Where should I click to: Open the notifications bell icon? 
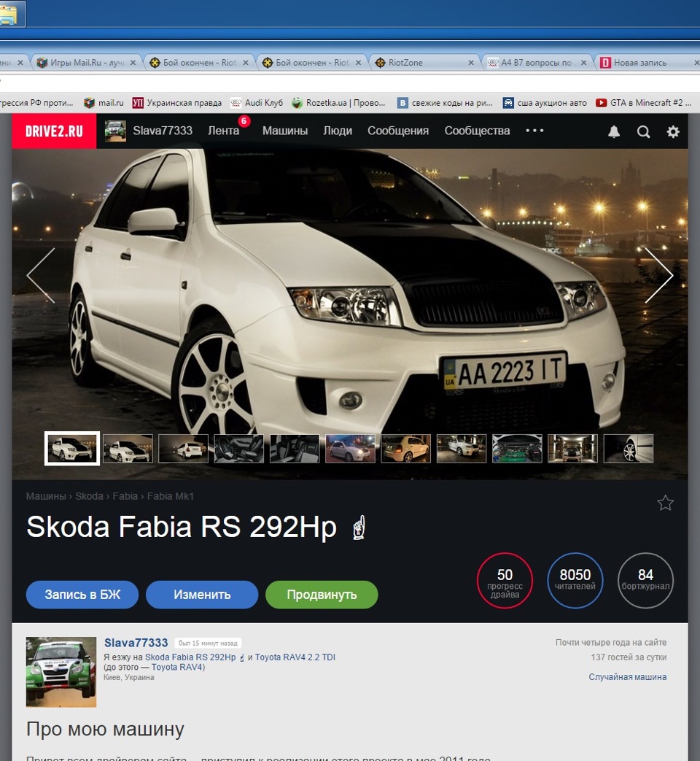(614, 131)
